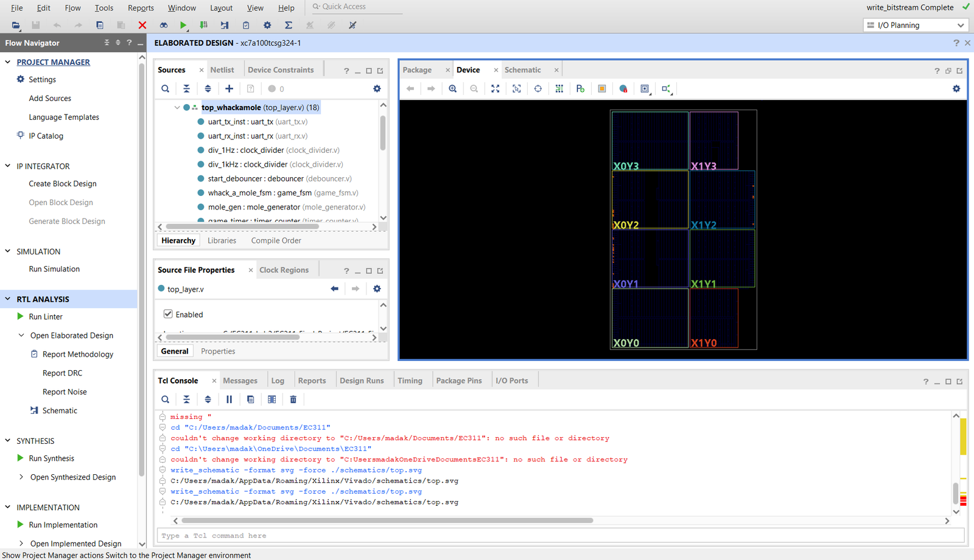Open Find in the Tcl Console toolbar
Viewport: 974px width, 560px height.
pos(165,399)
